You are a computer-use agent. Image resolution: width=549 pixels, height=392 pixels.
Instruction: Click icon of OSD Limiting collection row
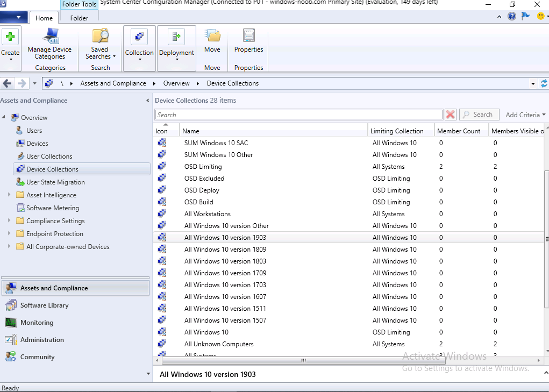point(162,166)
